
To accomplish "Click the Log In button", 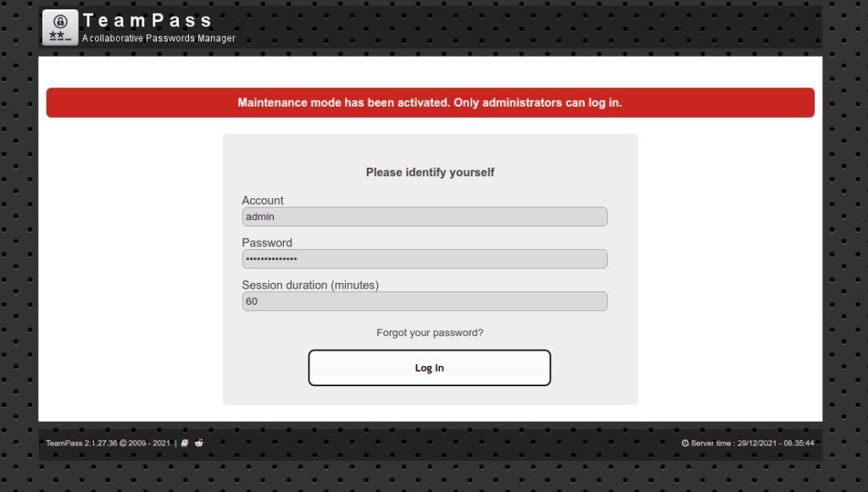I will coord(430,368).
